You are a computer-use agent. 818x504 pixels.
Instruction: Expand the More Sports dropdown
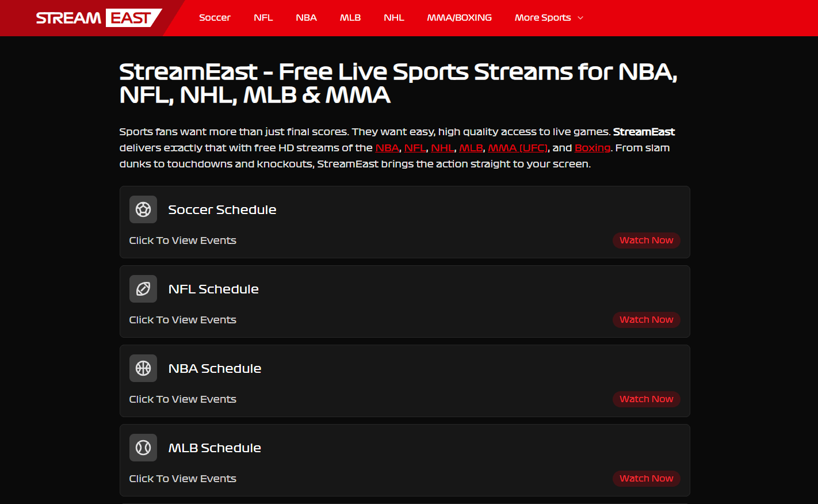tap(542, 18)
